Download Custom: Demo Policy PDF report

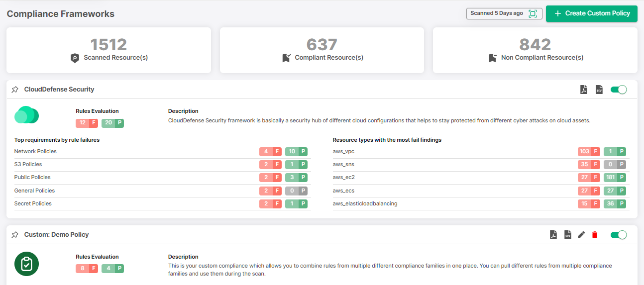[553, 235]
